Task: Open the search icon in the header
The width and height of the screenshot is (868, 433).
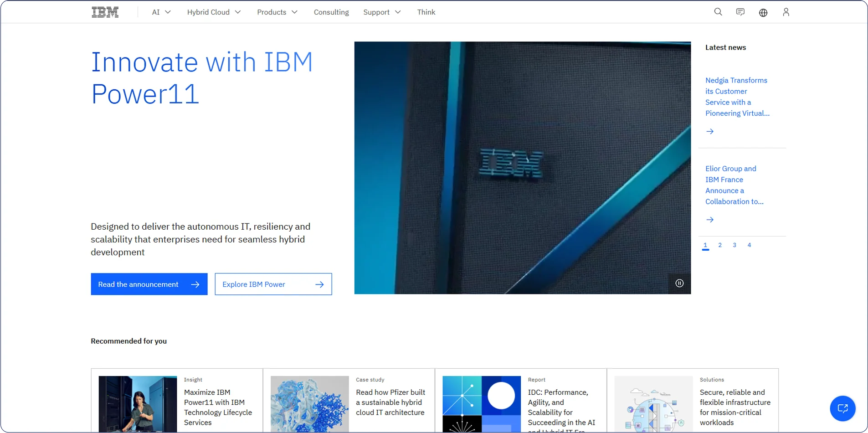Action: (x=718, y=12)
